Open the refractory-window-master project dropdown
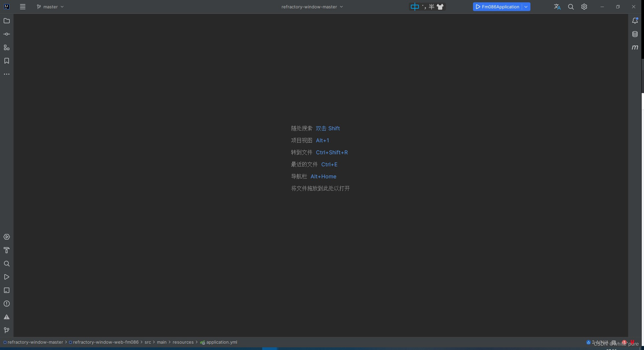Viewport: 644px width, 350px height. pos(312,7)
